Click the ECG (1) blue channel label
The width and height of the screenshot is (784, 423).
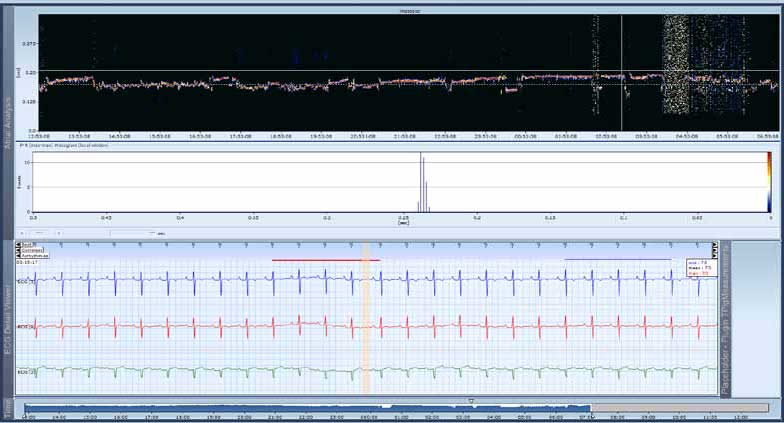click(x=26, y=282)
